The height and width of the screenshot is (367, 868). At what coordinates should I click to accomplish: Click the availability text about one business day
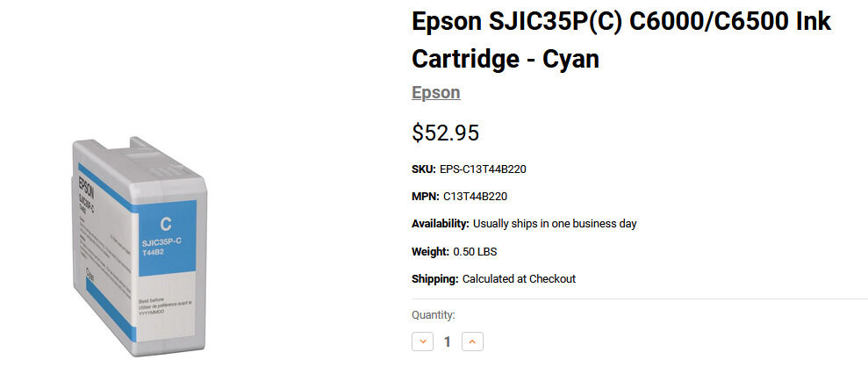tap(555, 224)
